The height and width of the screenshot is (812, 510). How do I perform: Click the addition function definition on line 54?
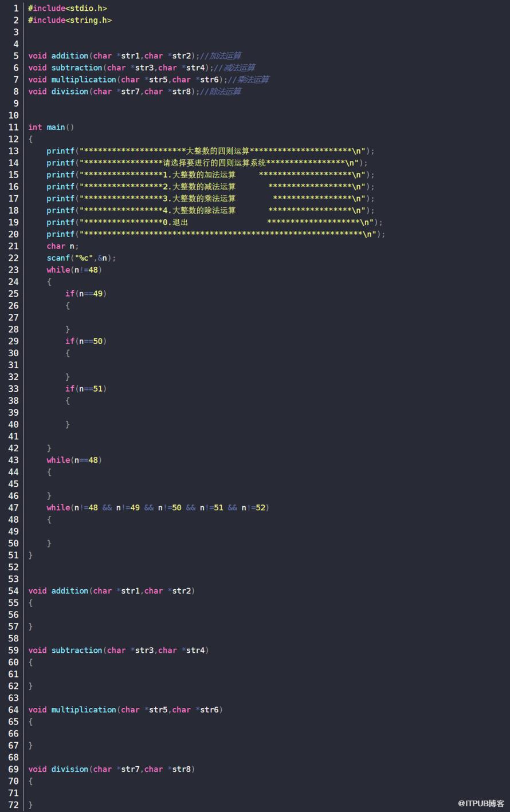[112, 591]
